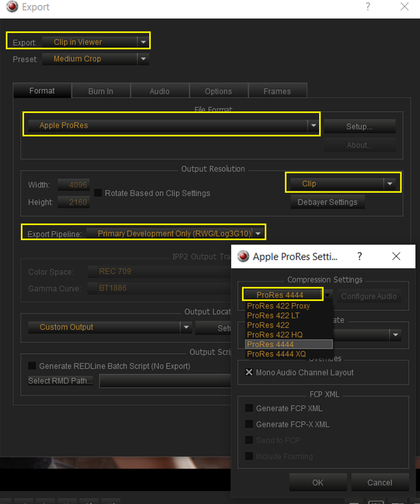Switch to the Format tab

[x=42, y=91]
